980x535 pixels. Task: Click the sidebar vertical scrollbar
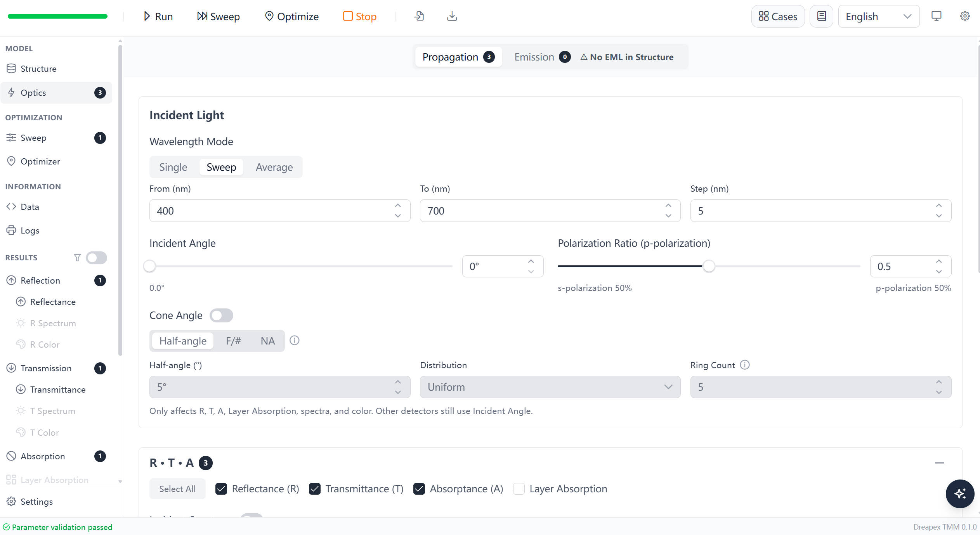[x=120, y=200]
